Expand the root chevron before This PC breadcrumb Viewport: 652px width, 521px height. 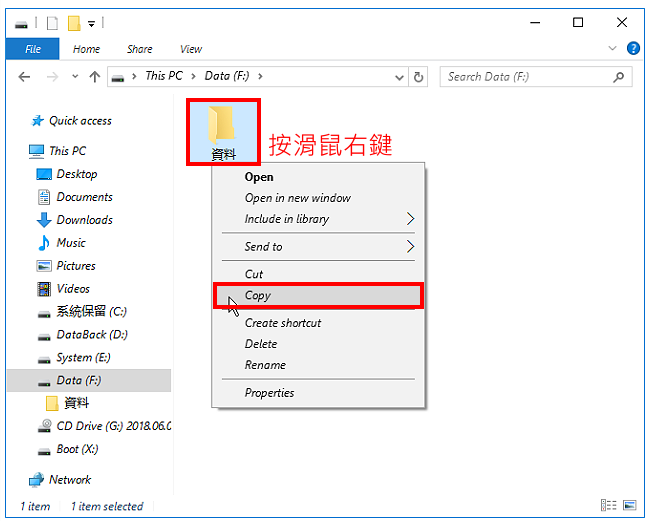[x=134, y=77]
